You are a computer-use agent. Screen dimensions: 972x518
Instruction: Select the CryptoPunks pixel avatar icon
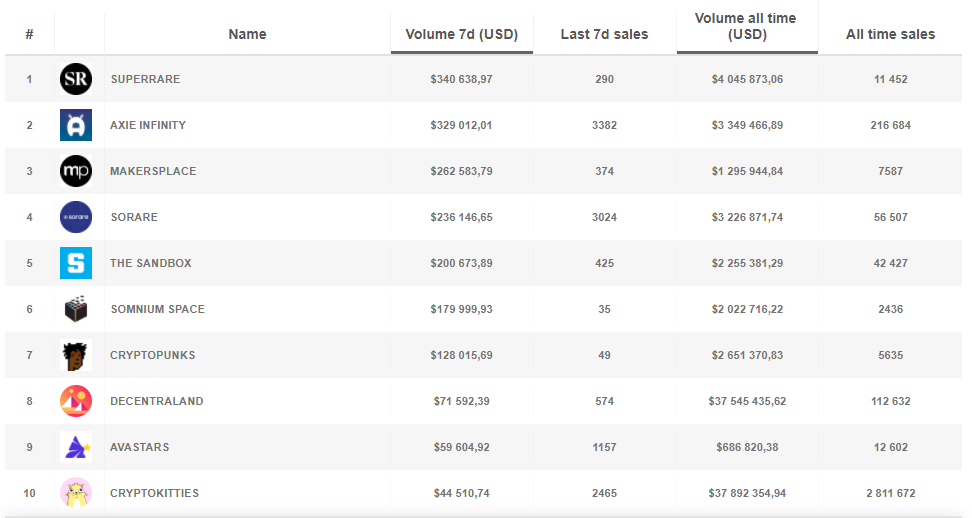[x=76, y=355]
